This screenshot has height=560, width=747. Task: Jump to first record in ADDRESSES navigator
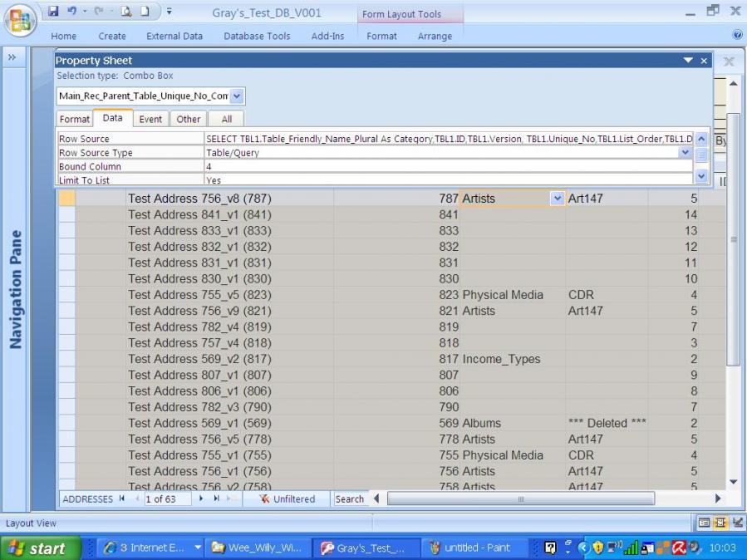click(x=122, y=499)
